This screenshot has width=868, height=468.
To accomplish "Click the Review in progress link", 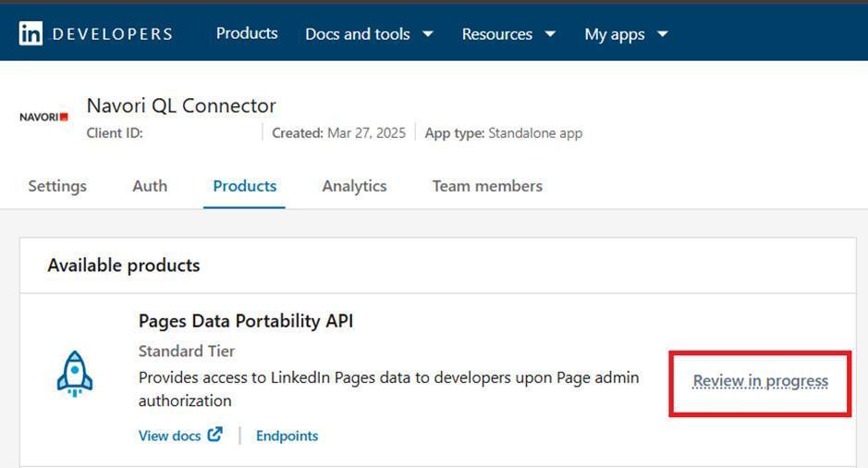I will [761, 381].
